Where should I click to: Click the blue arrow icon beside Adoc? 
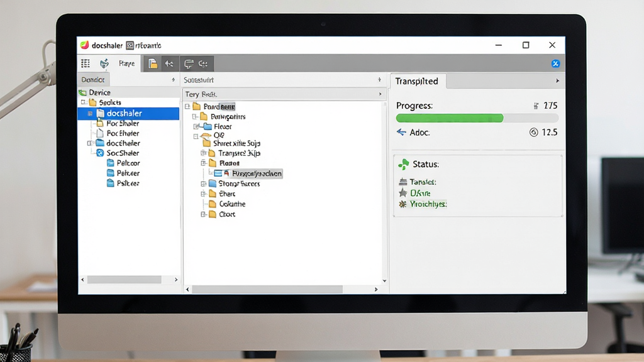click(401, 132)
